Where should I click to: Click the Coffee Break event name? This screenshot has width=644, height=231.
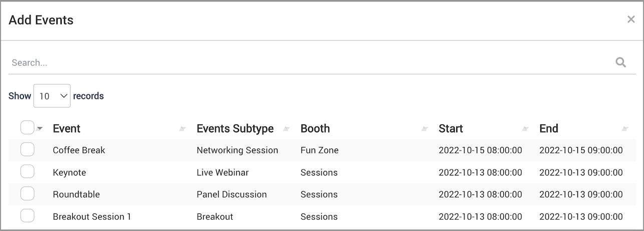coord(79,150)
